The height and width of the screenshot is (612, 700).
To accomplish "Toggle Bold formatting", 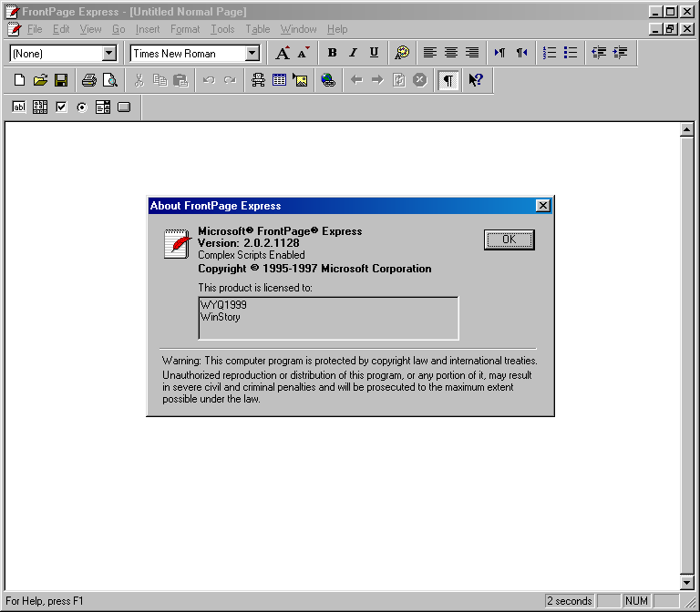I will tap(332, 53).
